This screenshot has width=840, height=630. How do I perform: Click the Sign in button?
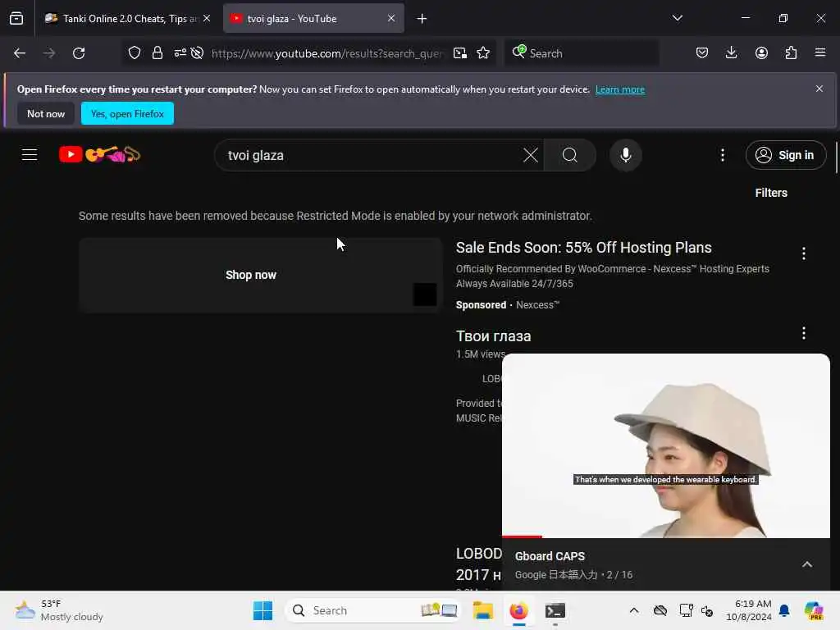coord(786,155)
